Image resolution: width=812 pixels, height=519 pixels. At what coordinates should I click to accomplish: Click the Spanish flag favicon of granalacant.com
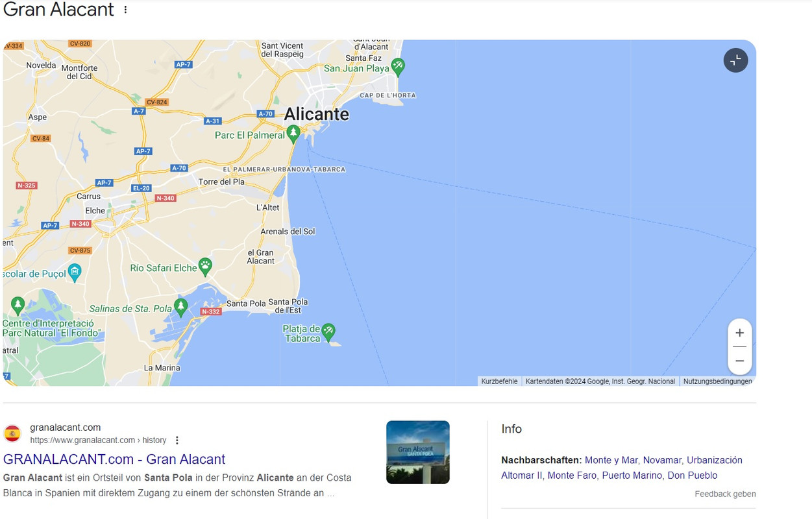pos(12,433)
